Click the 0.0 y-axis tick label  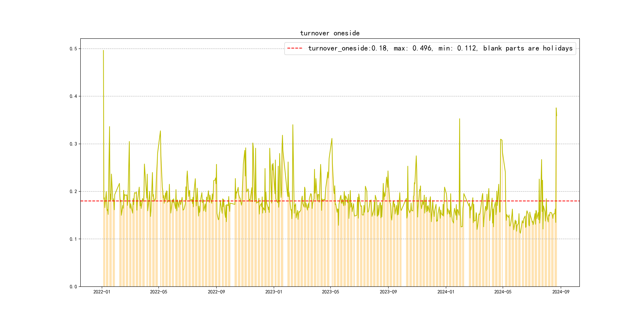pyautogui.click(x=73, y=287)
